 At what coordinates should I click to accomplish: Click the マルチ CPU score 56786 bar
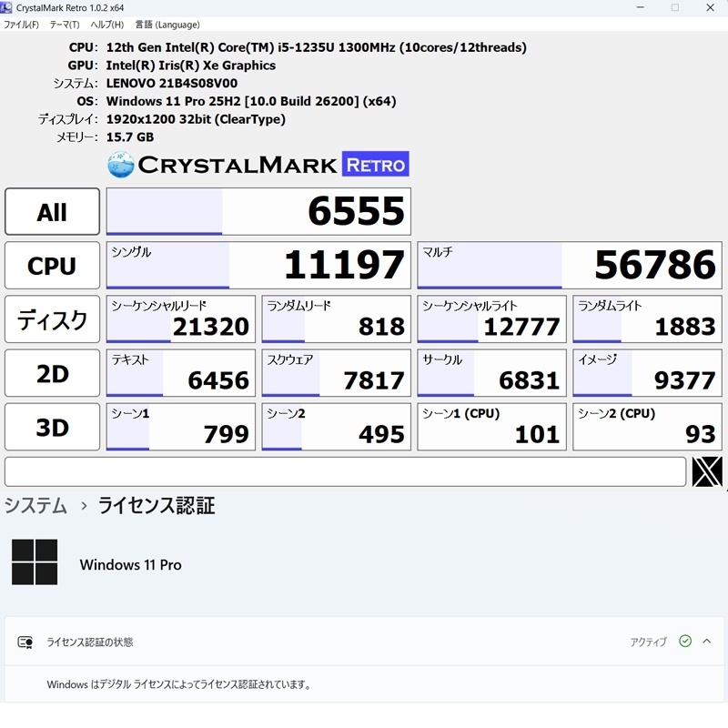(570, 266)
